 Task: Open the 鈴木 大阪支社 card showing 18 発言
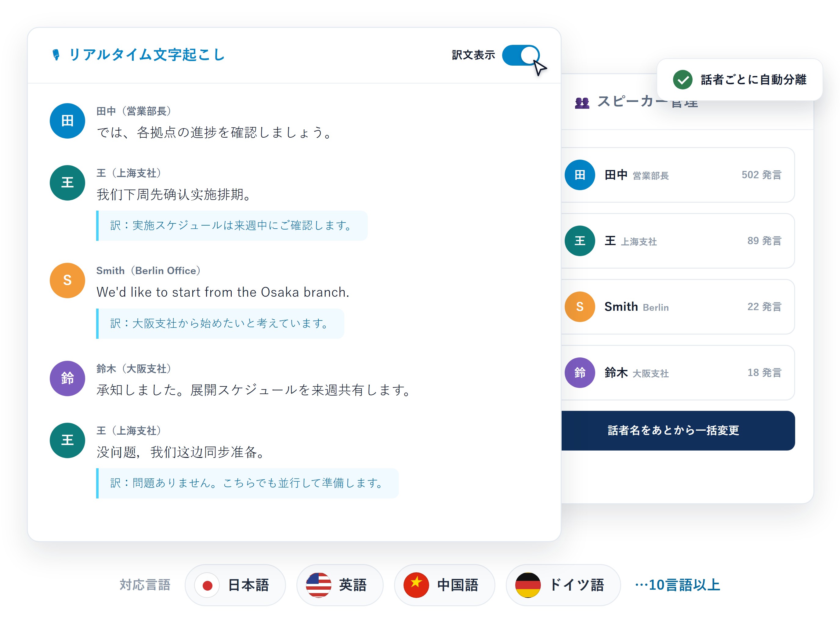pos(678,372)
